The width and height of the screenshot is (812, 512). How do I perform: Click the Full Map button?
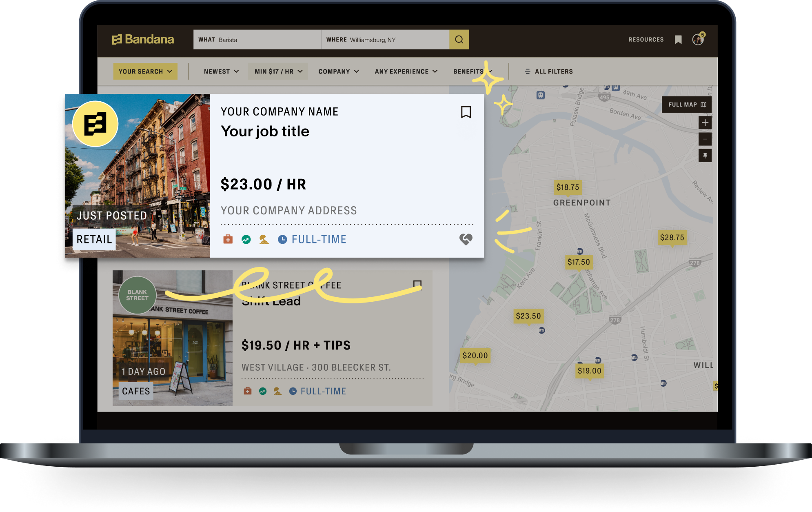click(687, 105)
